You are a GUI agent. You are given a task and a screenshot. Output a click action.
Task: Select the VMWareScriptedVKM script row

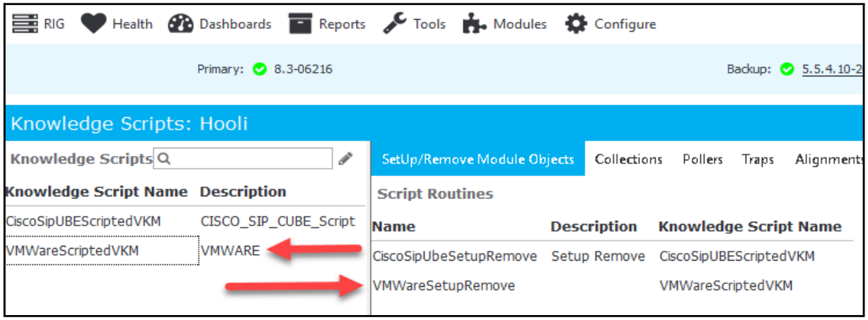[185, 250]
